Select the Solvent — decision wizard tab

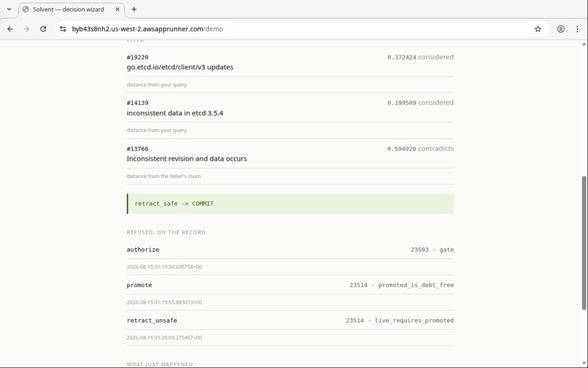(71, 9)
